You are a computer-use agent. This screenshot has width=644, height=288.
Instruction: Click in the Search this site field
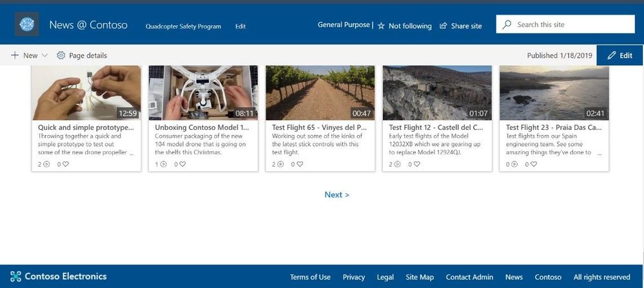[571, 25]
